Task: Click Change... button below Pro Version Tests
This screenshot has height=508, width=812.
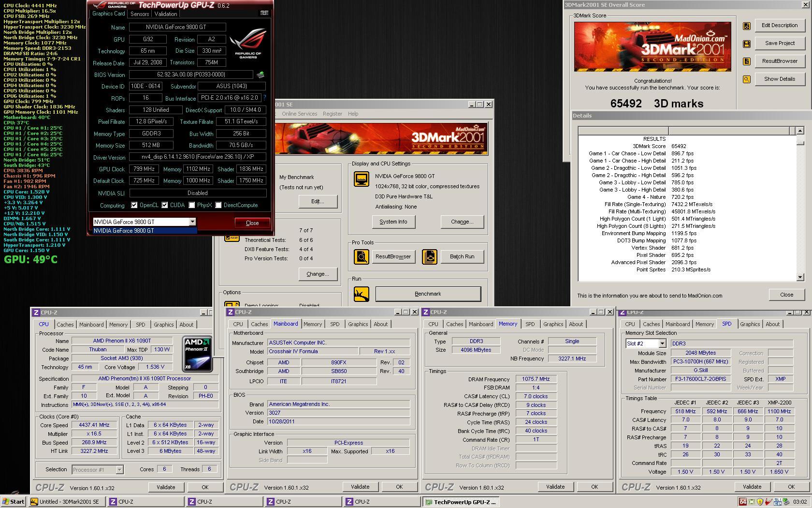Action: coord(318,274)
